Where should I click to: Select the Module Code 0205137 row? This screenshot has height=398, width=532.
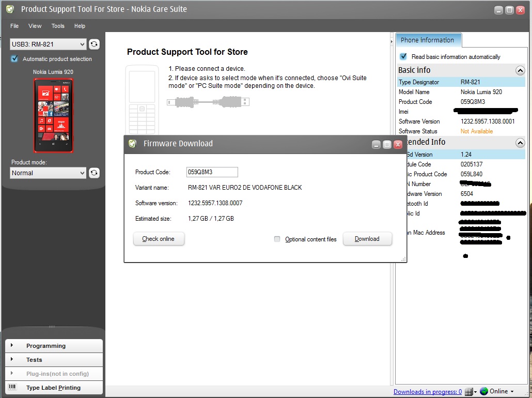point(466,164)
